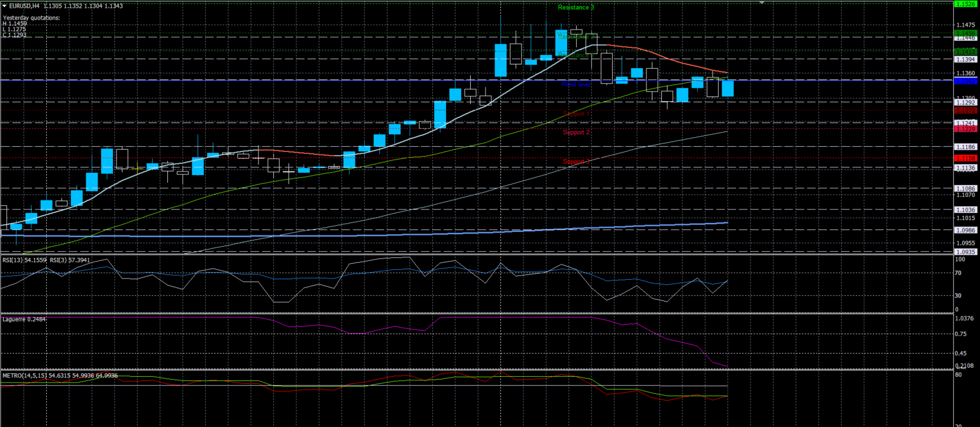
Task: Click the RSI(3) 57.3941 indicator label
Action: (70, 260)
